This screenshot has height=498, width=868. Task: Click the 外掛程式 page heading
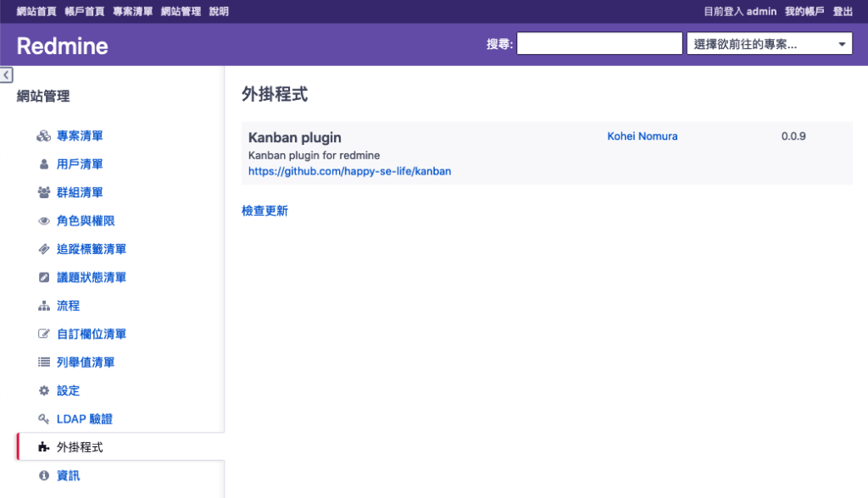[x=275, y=94]
